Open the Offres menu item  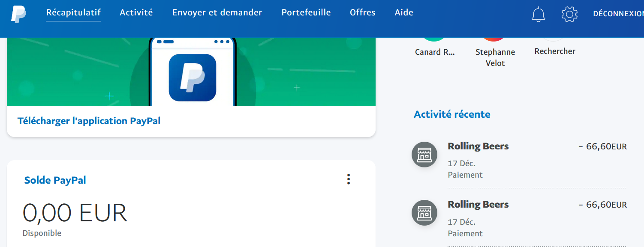click(363, 12)
